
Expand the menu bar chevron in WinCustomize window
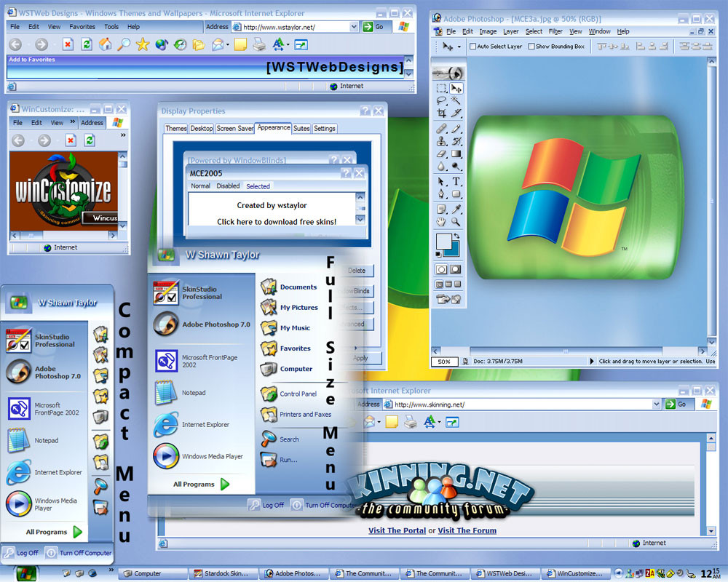click(73, 122)
